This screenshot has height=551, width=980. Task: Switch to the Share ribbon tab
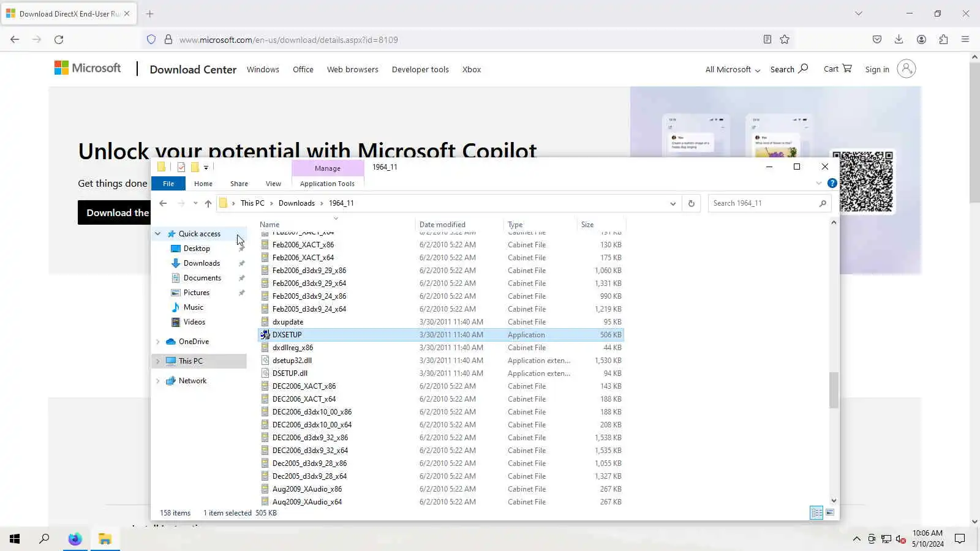pos(239,184)
